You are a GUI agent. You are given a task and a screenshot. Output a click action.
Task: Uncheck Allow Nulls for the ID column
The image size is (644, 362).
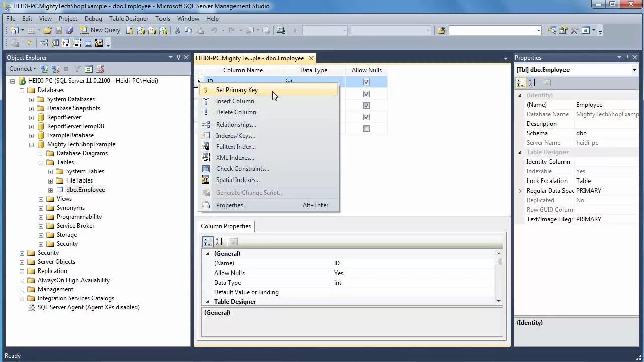[x=366, y=82]
